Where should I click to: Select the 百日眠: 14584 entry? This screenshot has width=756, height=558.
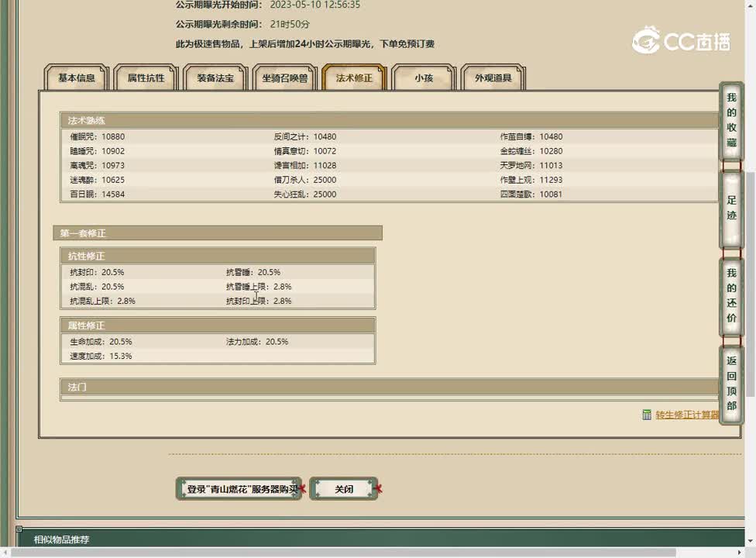(98, 195)
